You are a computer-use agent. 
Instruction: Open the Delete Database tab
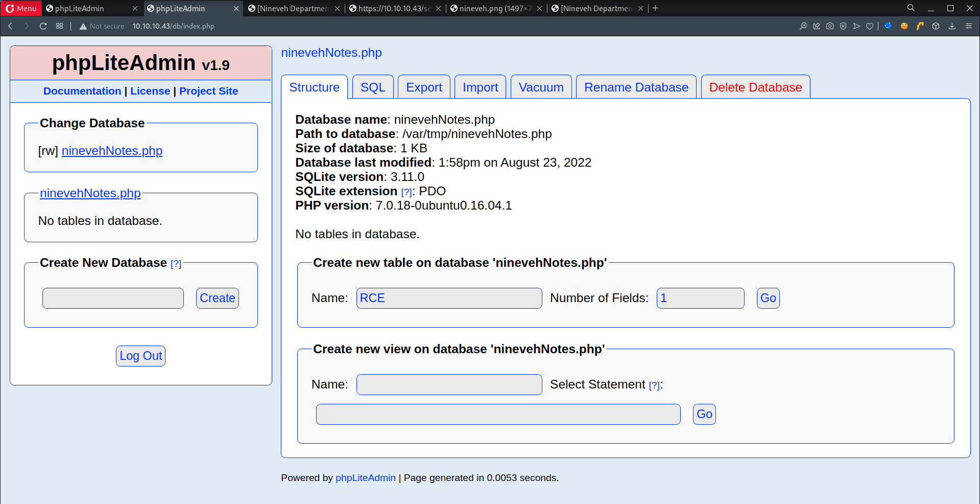[x=756, y=87]
